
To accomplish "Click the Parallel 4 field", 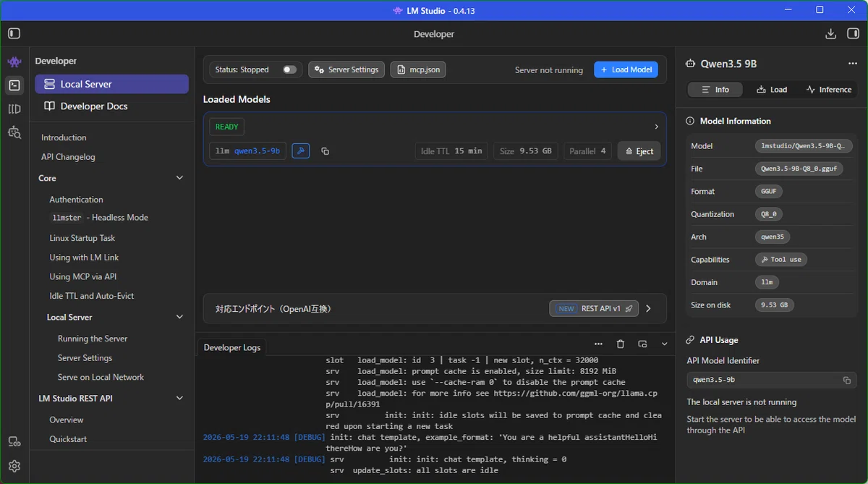I will [x=587, y=151].
